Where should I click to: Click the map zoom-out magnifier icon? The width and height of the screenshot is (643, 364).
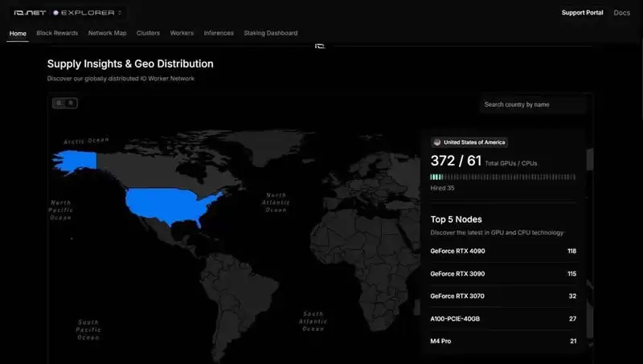pyautogui.click(x=71, y=103)
